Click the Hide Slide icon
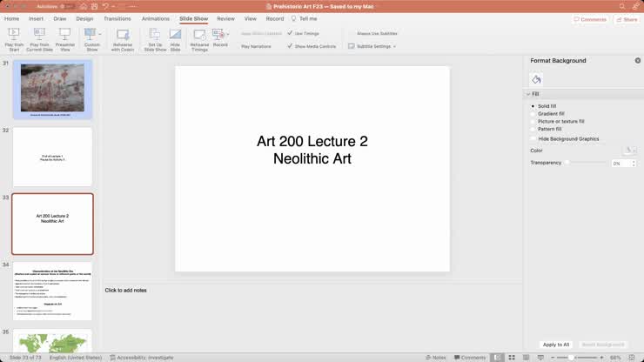This screenshot has height=362, width=644. point(176,35)
